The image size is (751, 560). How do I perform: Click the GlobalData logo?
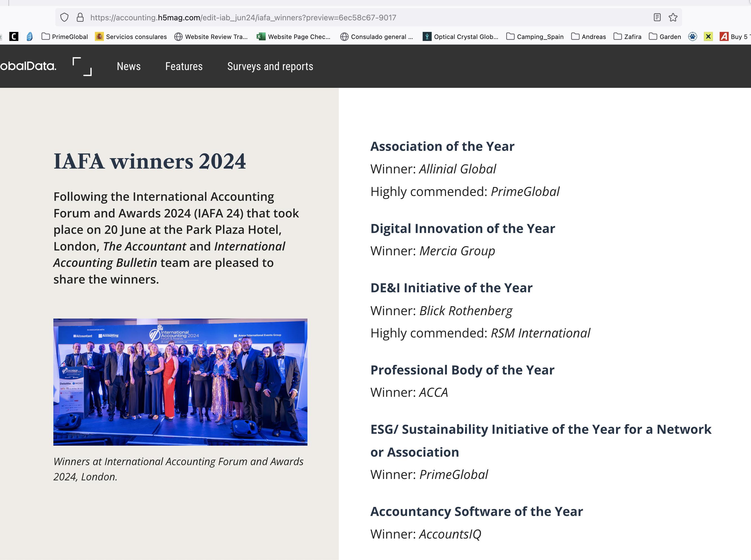tap(28, 66)
